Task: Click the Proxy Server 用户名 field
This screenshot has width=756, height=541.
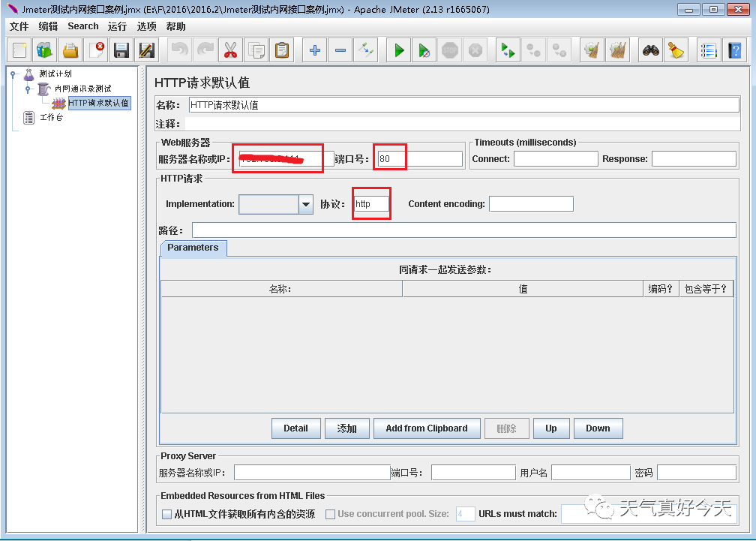Action: 591,473
